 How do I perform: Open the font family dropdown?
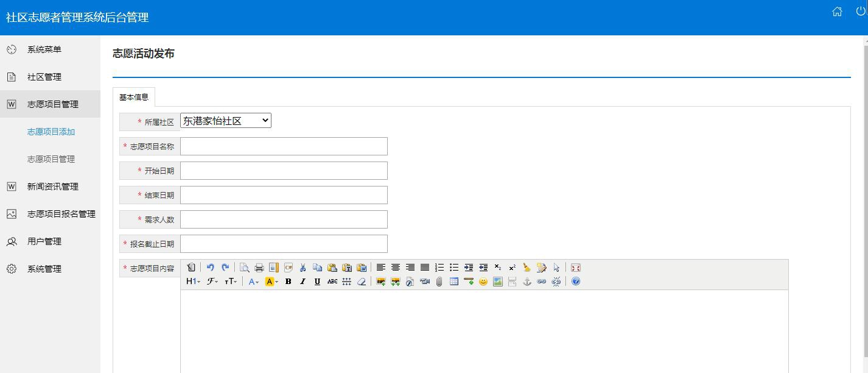[212, 282]
